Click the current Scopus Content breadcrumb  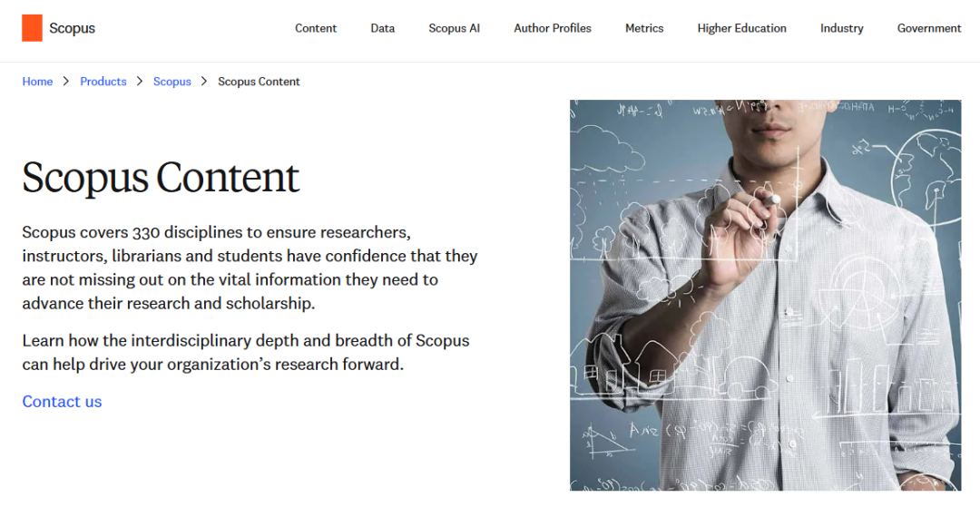point(259,82)
